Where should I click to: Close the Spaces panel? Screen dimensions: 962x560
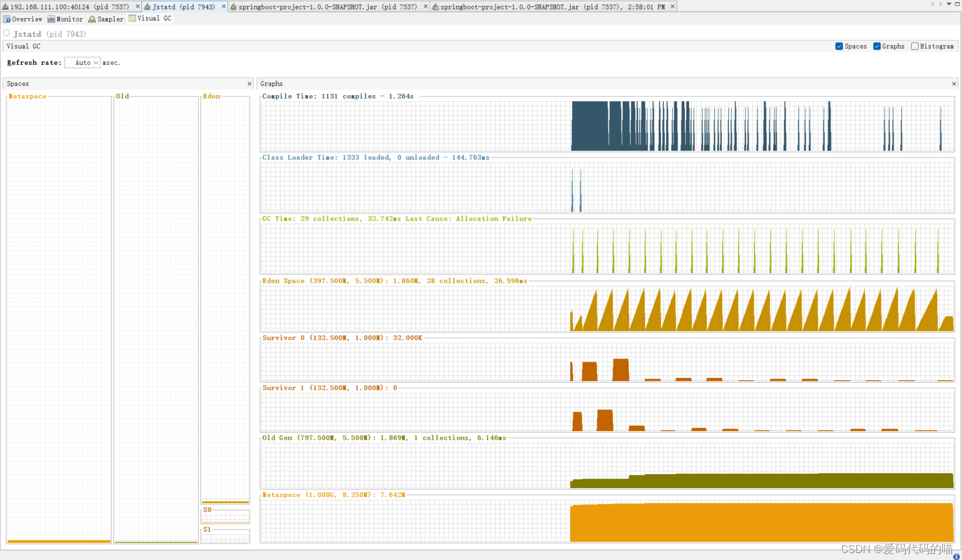(x=250, y=84)
